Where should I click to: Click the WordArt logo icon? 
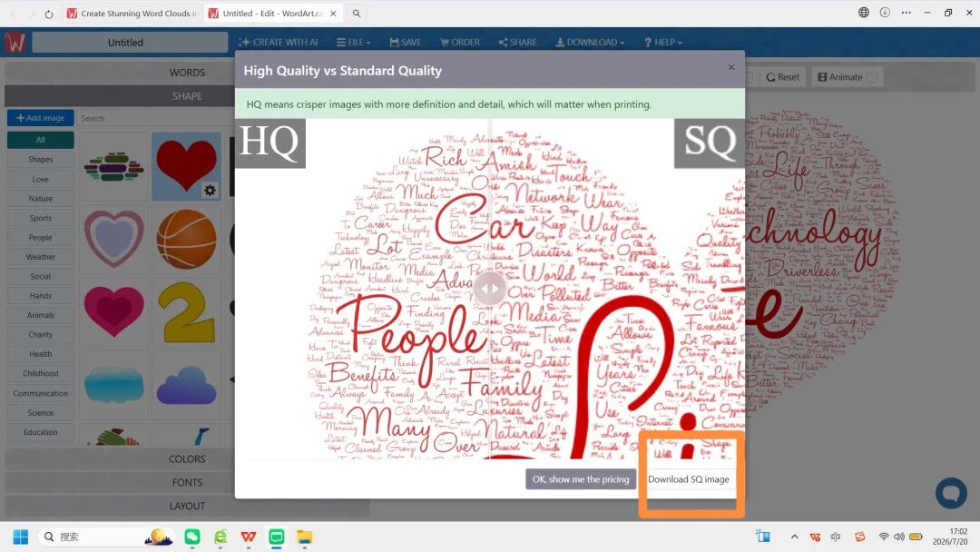(x=15, y=42)
